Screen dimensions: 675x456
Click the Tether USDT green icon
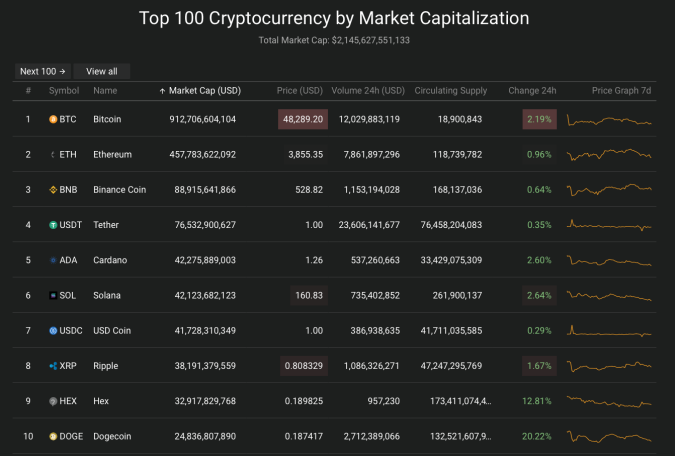pos(53,225)
